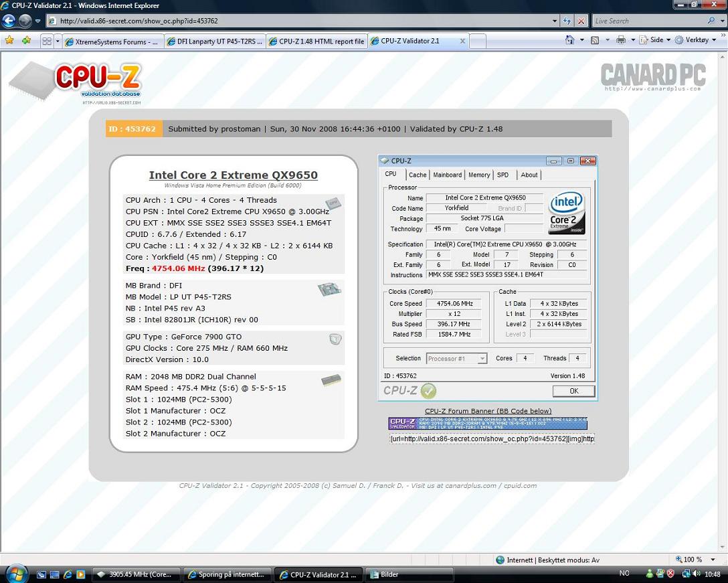
Task: Stop loading with the red X icon
Action: 581,21
